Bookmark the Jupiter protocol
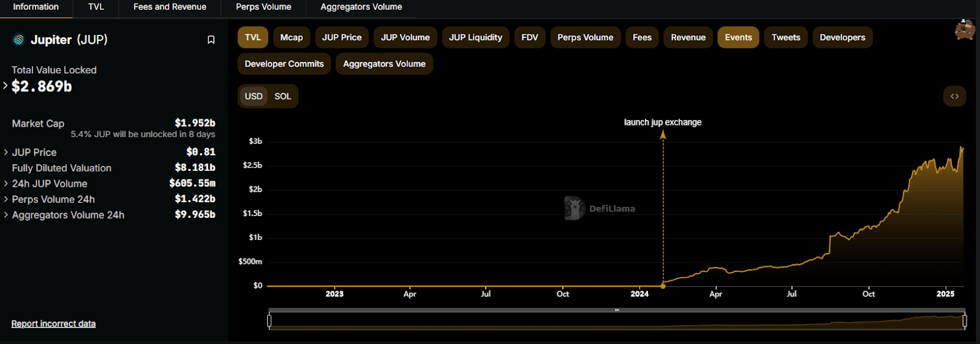980x344 pixels. click(x=211, y=40)
